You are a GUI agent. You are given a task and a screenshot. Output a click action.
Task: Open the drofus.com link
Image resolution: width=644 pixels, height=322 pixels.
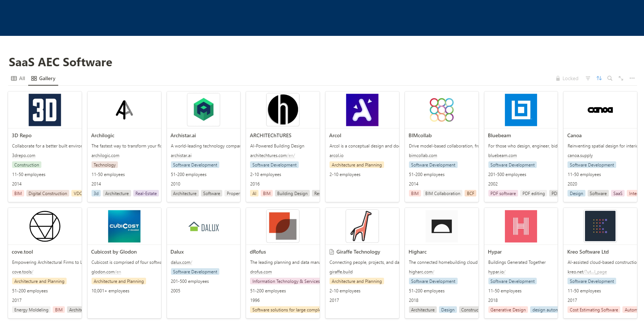click(261, 272)
